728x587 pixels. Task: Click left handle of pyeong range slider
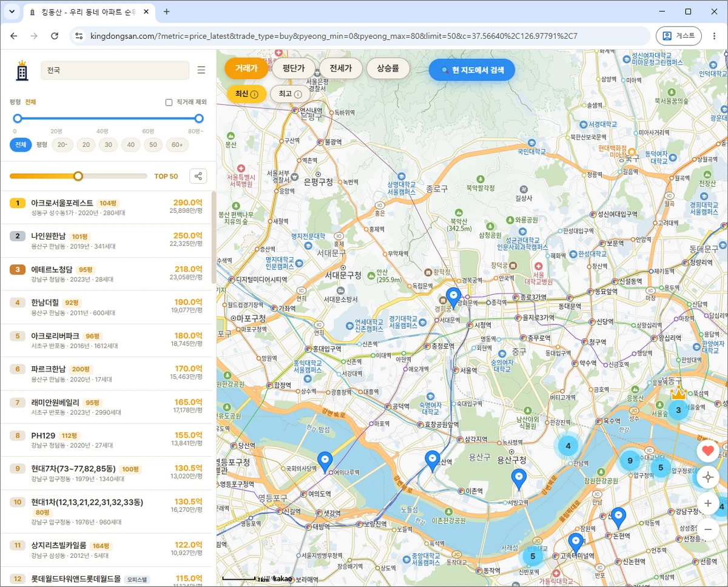click(18, 118)
